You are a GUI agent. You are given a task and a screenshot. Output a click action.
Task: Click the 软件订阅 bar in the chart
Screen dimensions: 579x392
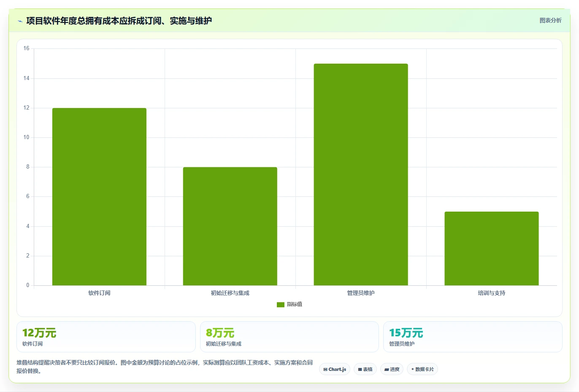(99, 197)
